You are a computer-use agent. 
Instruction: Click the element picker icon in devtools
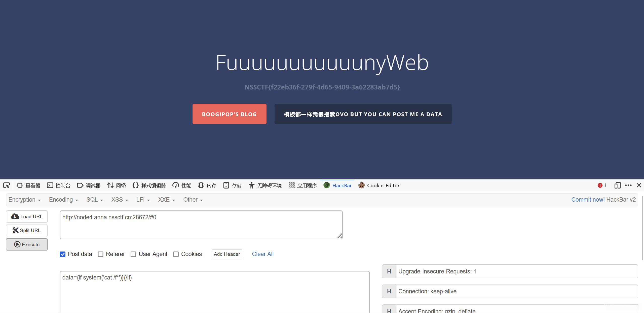pos(7,185)
